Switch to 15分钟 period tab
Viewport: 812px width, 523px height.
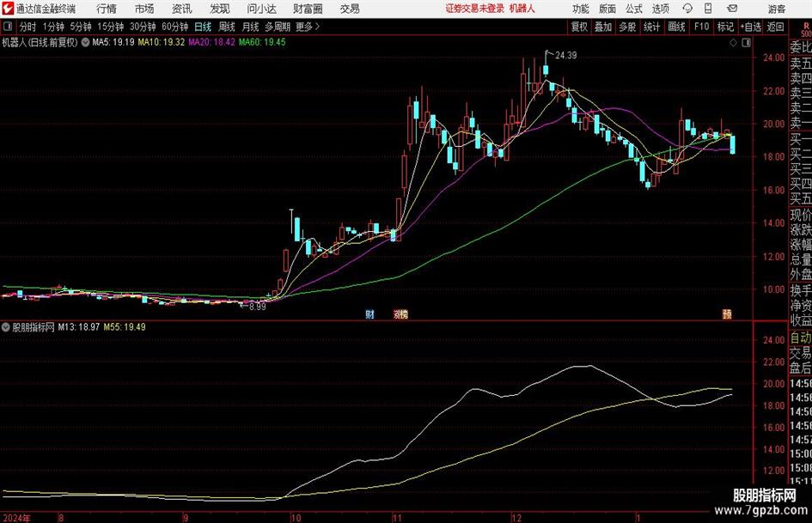[111, 27]
